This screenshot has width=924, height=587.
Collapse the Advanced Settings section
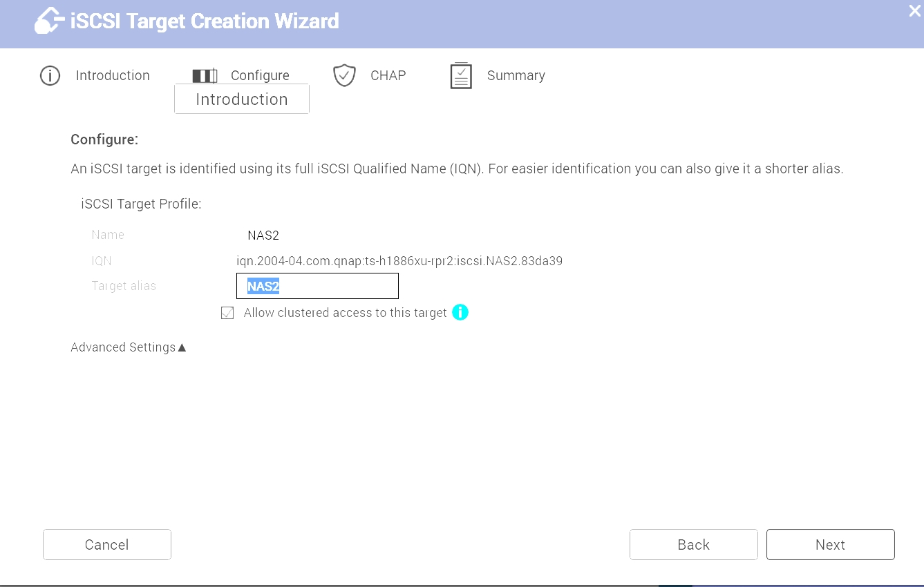pos(182,347)
